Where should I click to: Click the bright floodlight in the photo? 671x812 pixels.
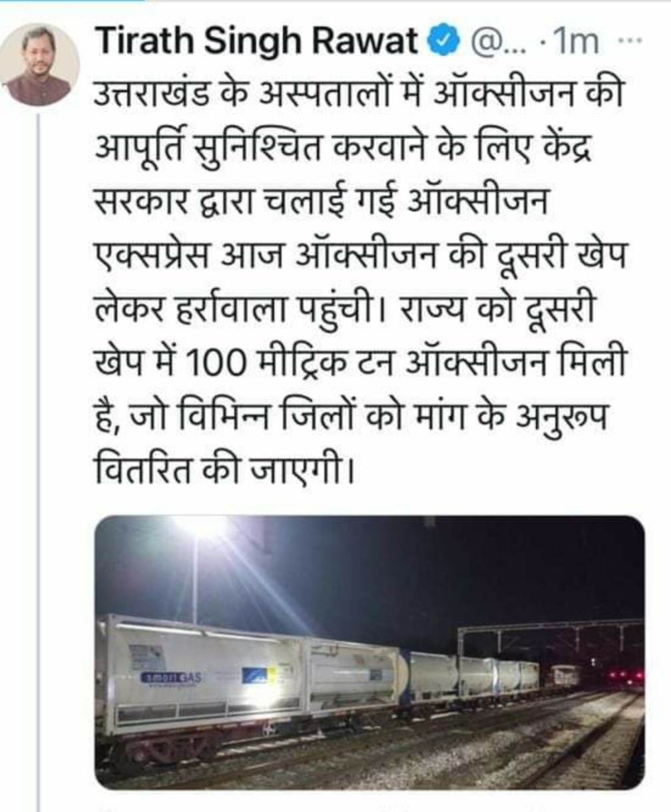pos(199,526)
